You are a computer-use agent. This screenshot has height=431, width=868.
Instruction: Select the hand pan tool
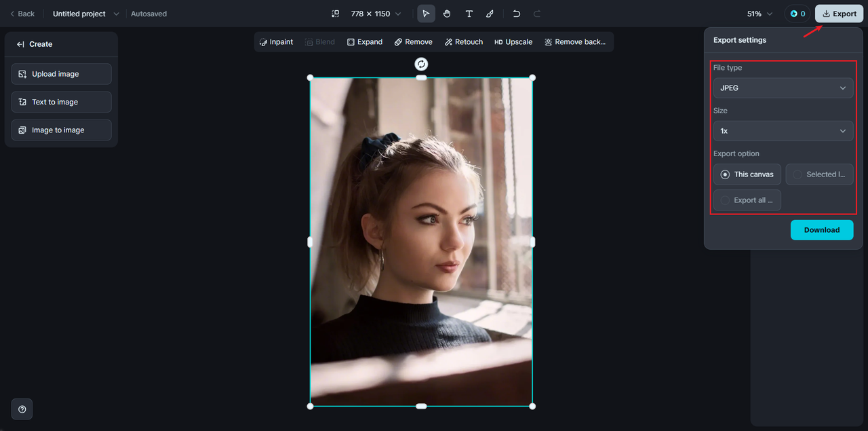447,14
